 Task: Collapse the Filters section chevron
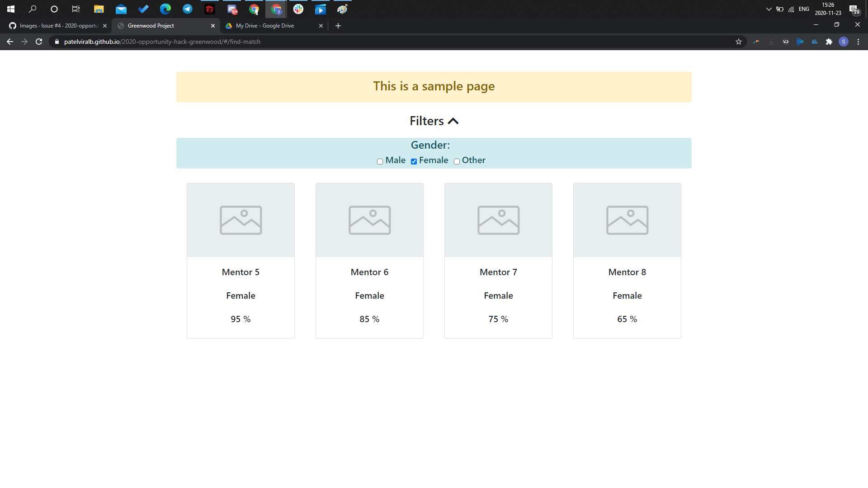(x=453, y=121)
